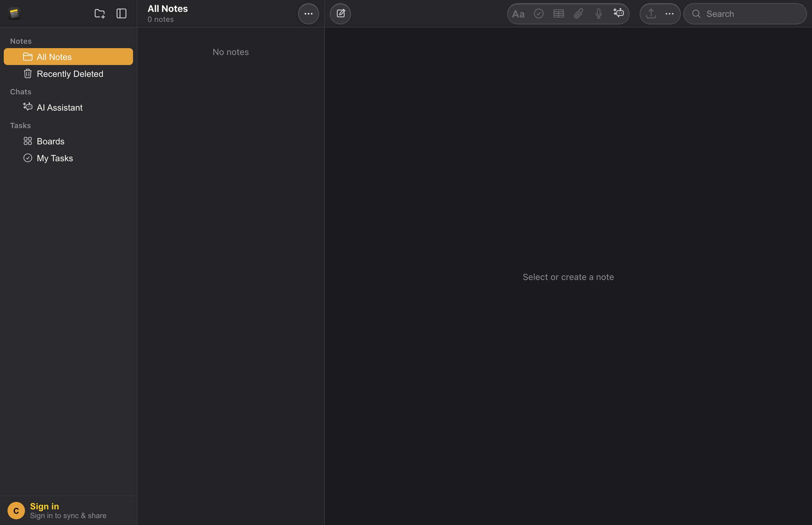
Task: Click the Notes section header
Action: 21,41
